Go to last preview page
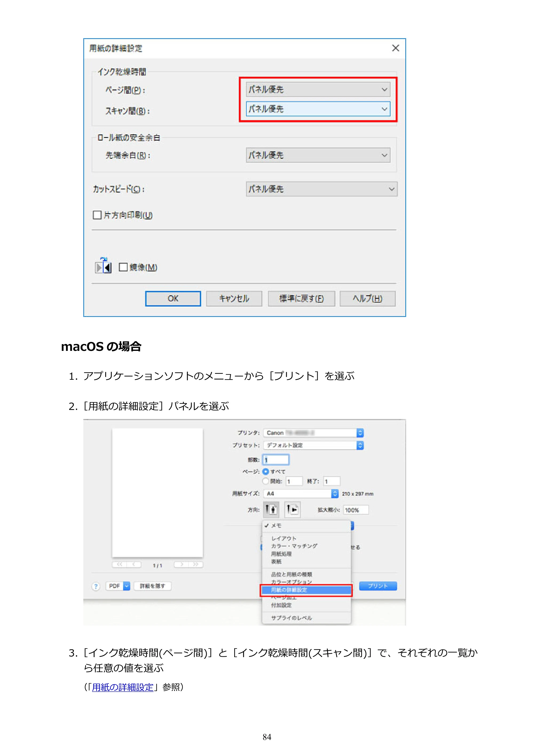Viewport: 534px width, 756px height. coord(196,565)
